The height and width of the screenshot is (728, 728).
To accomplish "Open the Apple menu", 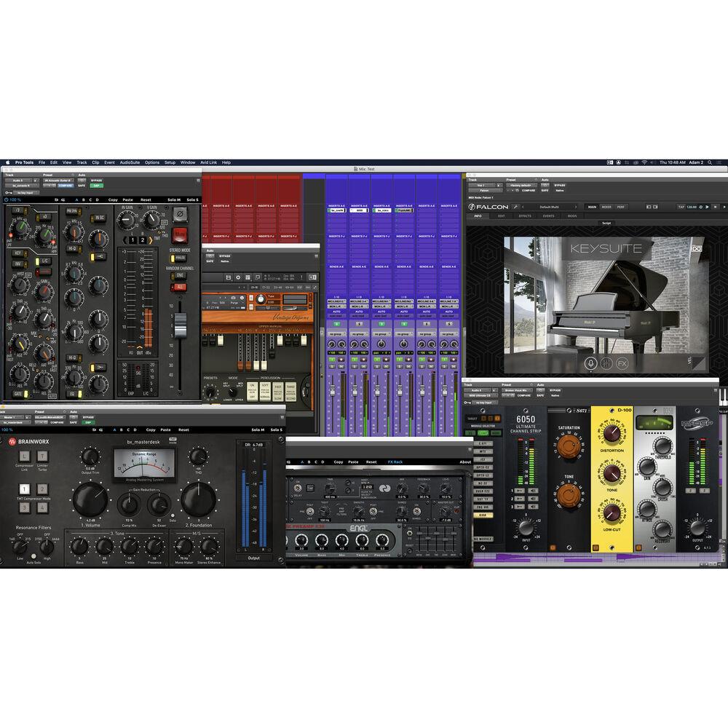I will [7, 162].
